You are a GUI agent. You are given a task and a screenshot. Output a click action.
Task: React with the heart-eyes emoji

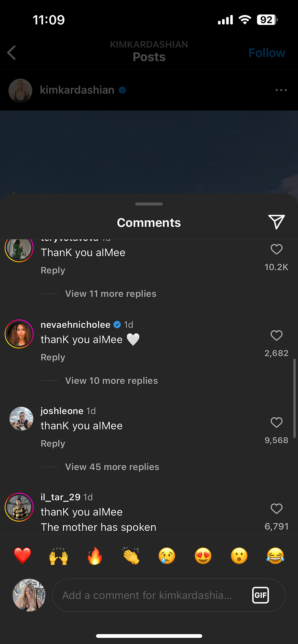pos(203,556)
